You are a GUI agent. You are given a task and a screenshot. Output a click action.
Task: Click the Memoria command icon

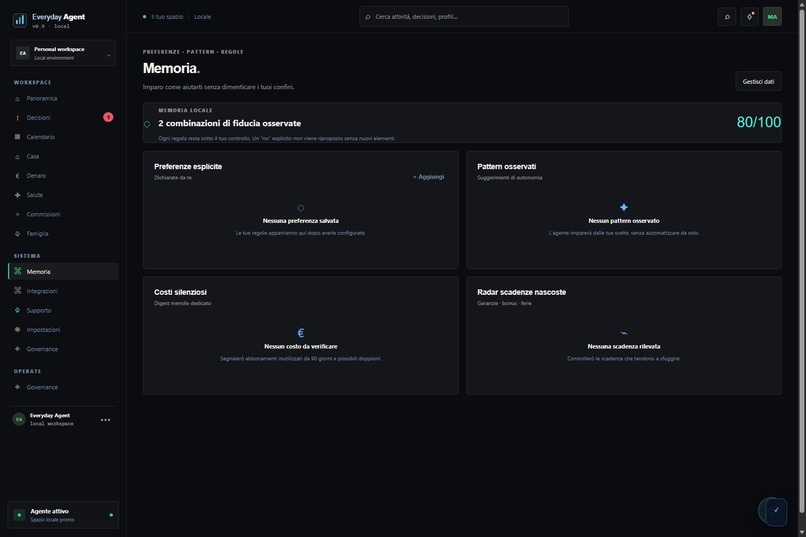tap(17, 271)
